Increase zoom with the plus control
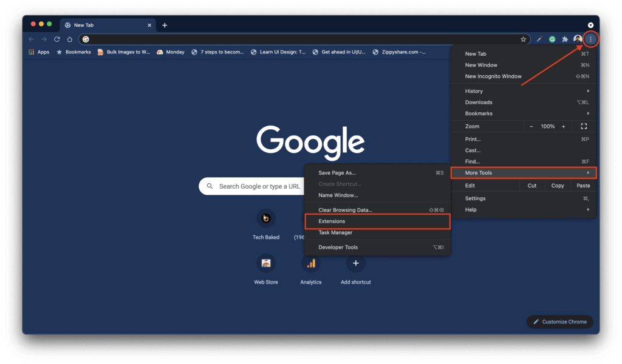This screenshot has height=364, width=622. (x=563, y=126)
